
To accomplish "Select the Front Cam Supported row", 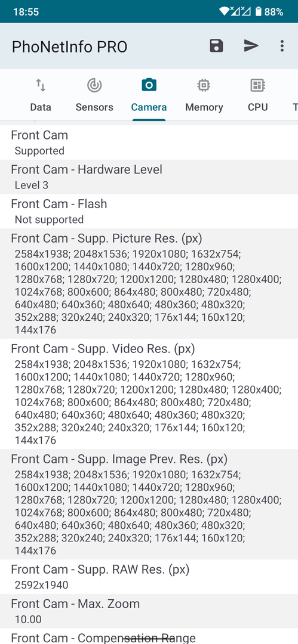I will pos(149,142).
